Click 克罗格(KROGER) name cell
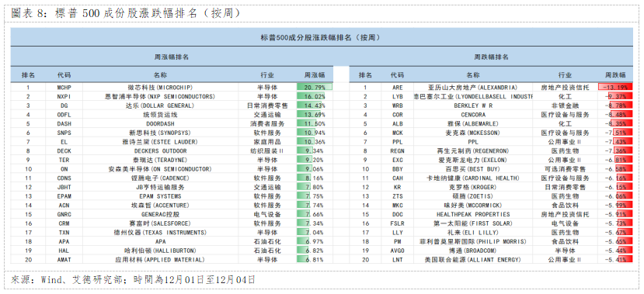 coord(473,187)
